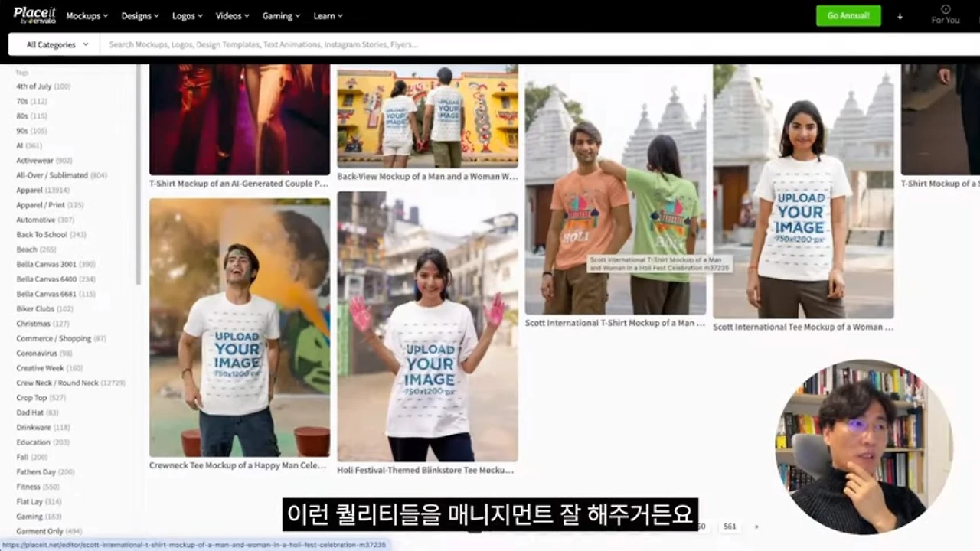Open the Logos dropdown
Viewport: 980px width, 551px height.
188,16
